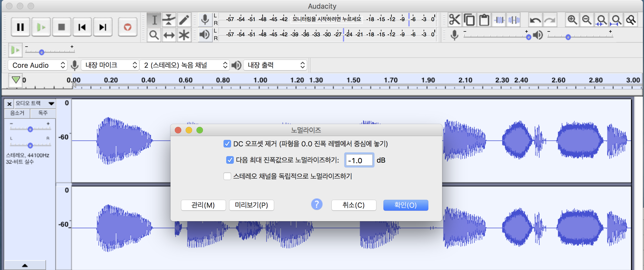Click the 취소(C) cancel button
The width and height of the screenshot is (644, 270).
(x=354, y=205)
